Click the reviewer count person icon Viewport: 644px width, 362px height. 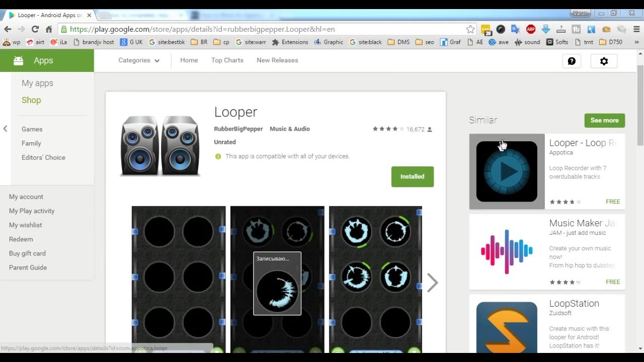[430, 129]
